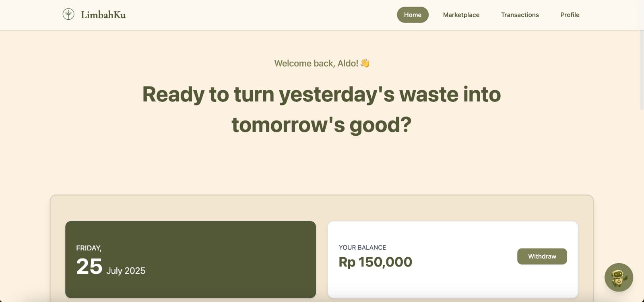Click the "Welcome back, Aldo!" greeting
This screenshot has height=302, width=644.
point(316,63)
